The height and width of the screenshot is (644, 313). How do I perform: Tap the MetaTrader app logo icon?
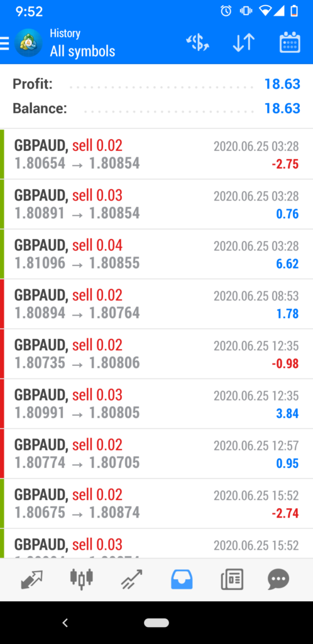[28, 43]
